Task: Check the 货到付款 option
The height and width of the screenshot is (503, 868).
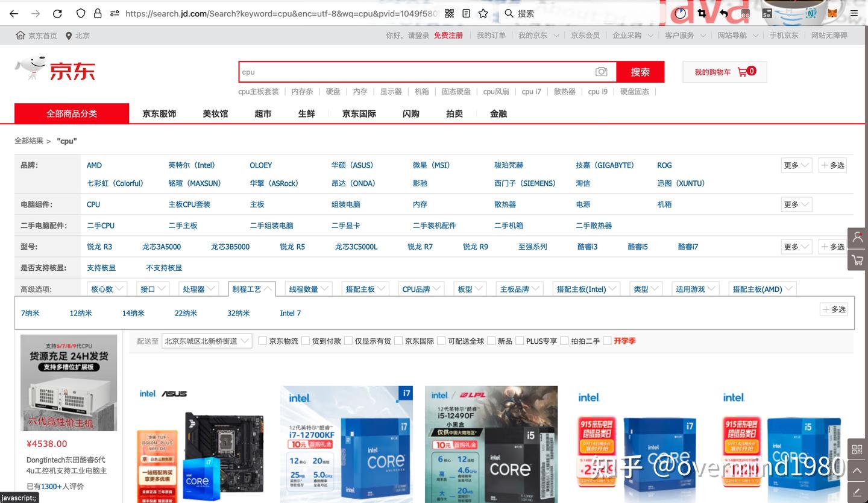Action: (306, 340)
